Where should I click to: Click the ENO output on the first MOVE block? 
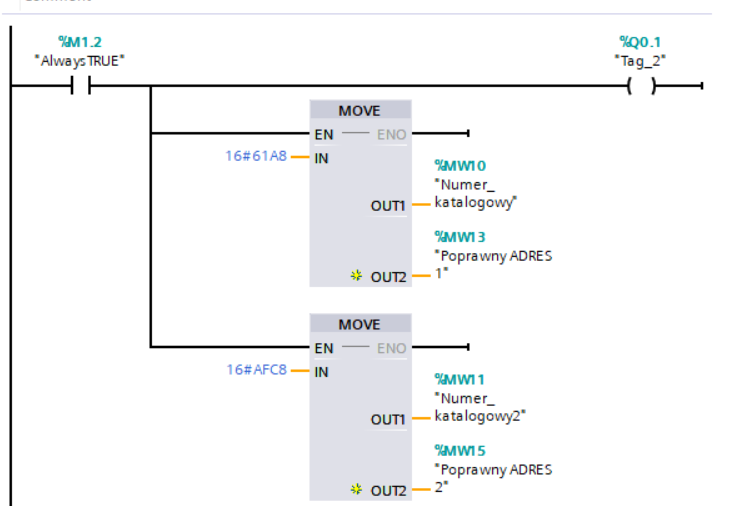tap(391, 134)
